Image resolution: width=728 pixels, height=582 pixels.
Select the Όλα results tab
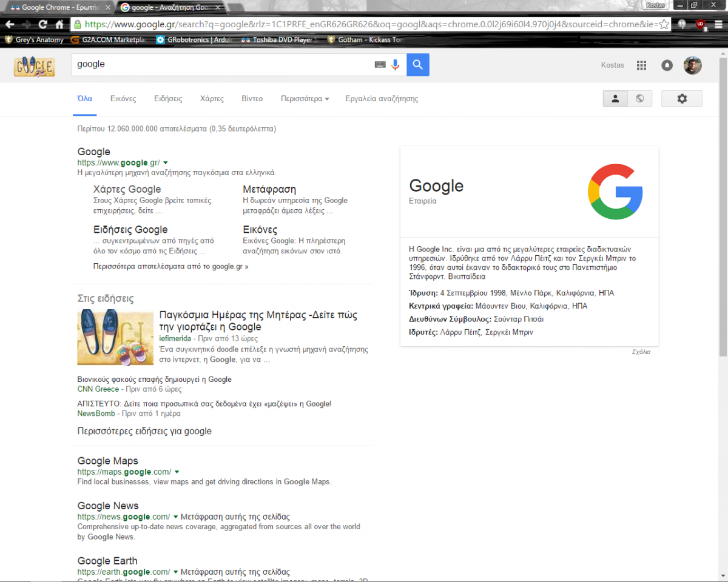click(85, 99)
